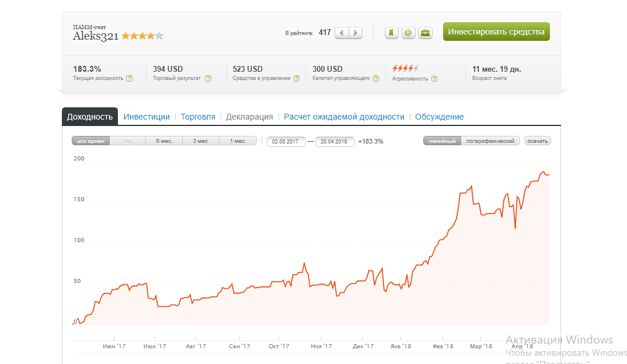Switch to the Инвестиции tab
This screenshot has width=627, height=364.
point(147,117)
